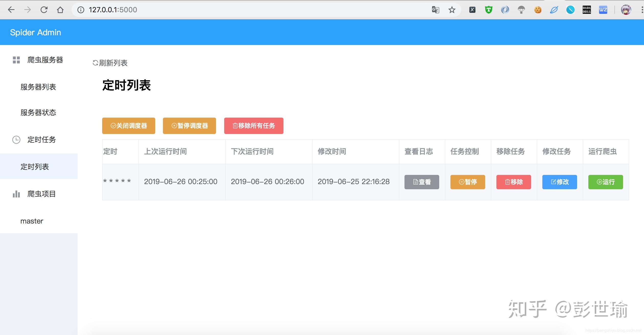The width and height of the screenshot is (644, 335).
Task: Click the bar chart icon beside 爬虫项目
Action: coord(16,194)
